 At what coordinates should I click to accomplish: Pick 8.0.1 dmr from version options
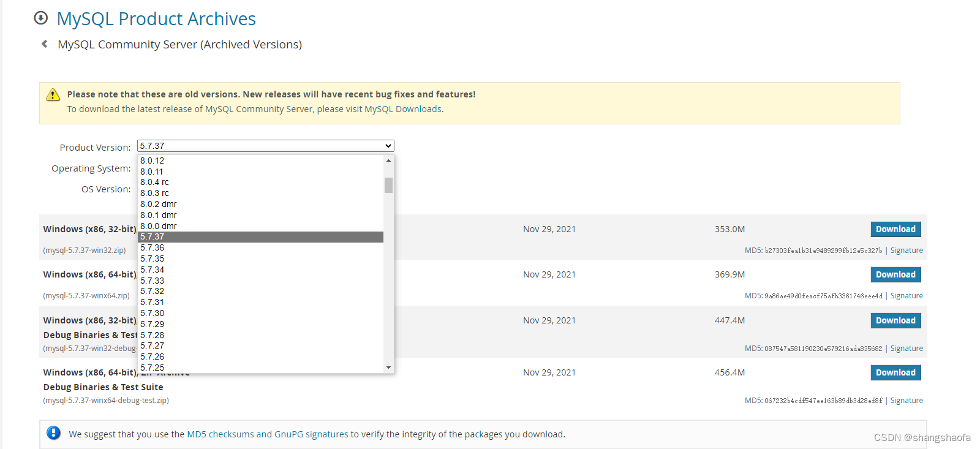pos(261,215)
